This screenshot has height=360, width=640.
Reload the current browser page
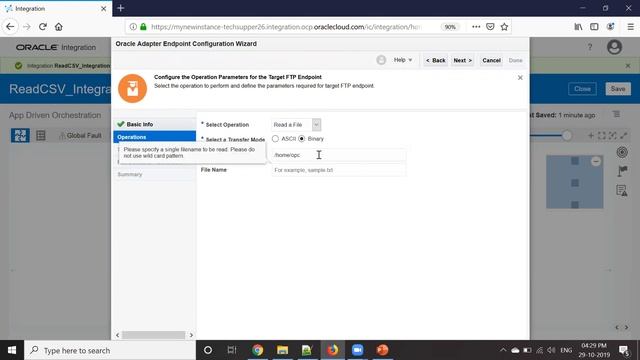[42, 27]
